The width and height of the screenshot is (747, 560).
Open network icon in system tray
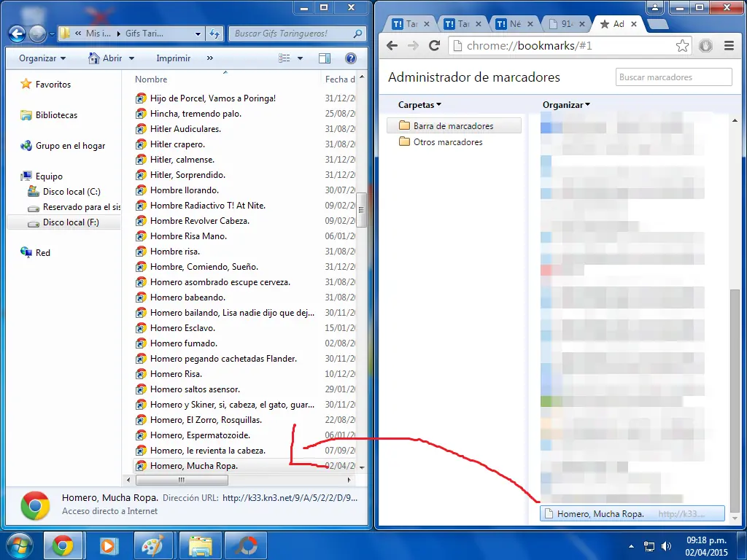[649, 546]
